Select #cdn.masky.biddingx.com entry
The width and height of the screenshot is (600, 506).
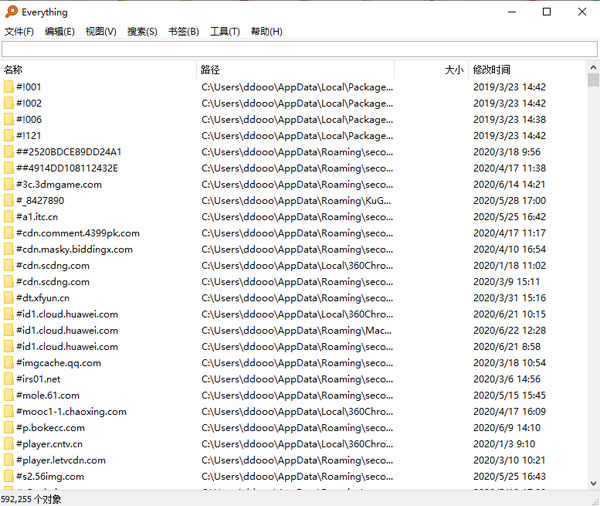[x=75, y=249]
